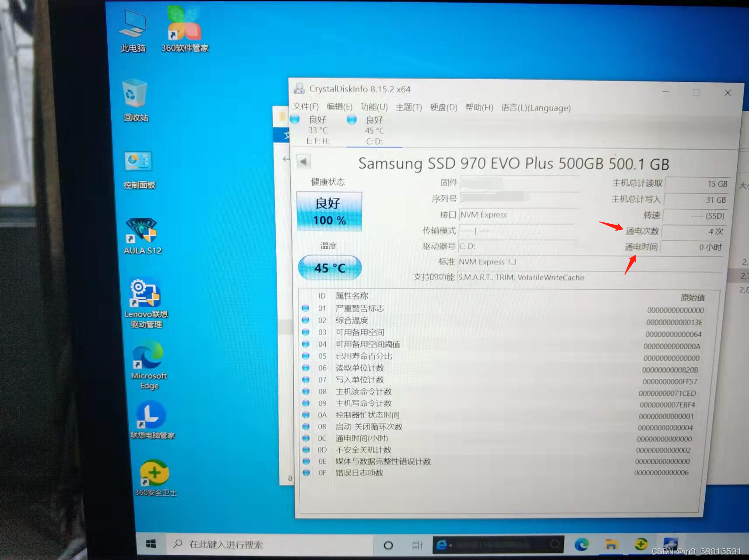Open the 功能(U) menu
The height and width of the screenshot is (560, 749).
click(x=374, y=107)
